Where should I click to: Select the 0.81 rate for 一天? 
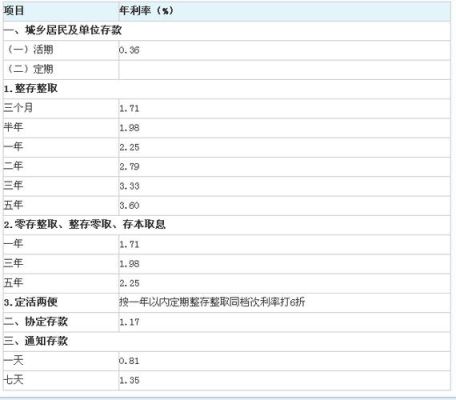click(129, 361)
